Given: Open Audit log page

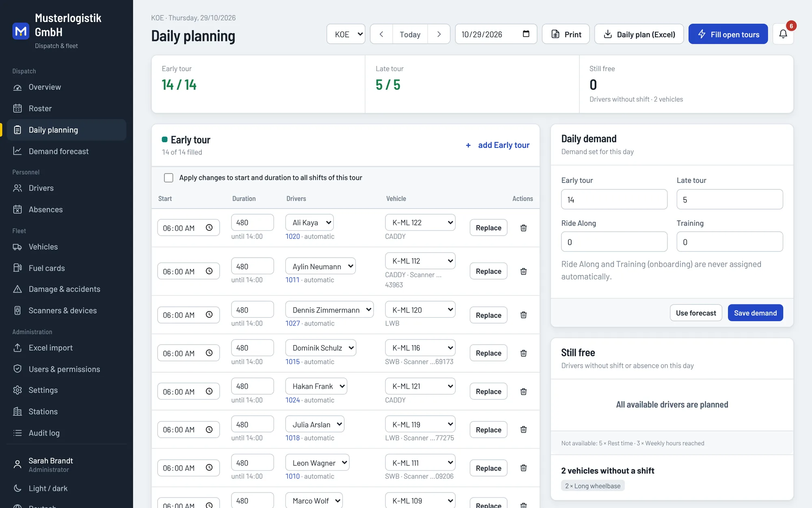Looking at the screenshot, I should [x=67, y=433].
